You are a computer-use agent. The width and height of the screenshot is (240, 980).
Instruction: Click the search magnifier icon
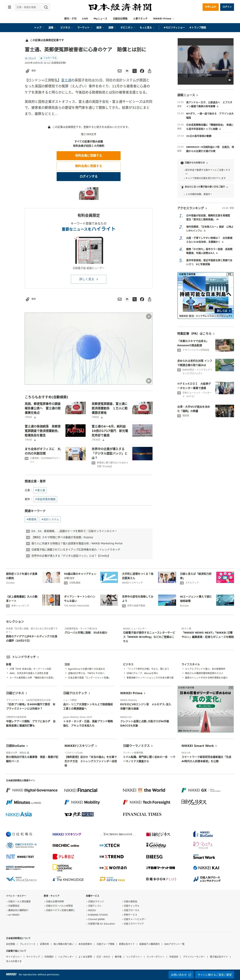[46, 7]
